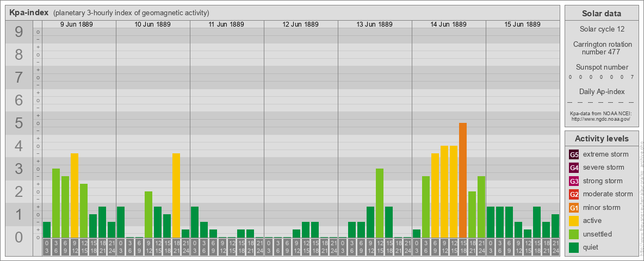Select the G1 minor storm badge
This screenshot has height=261, width=644.
(x=574, y=208)
